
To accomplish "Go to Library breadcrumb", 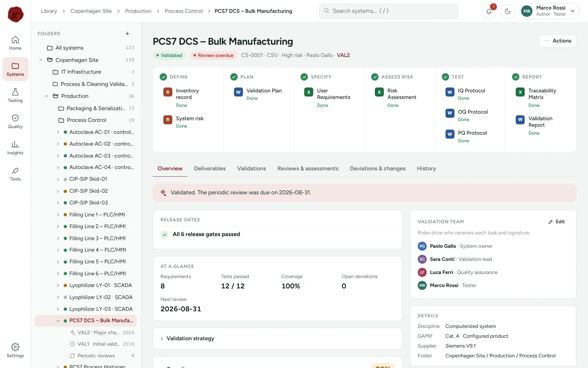I will click(49, 11).
